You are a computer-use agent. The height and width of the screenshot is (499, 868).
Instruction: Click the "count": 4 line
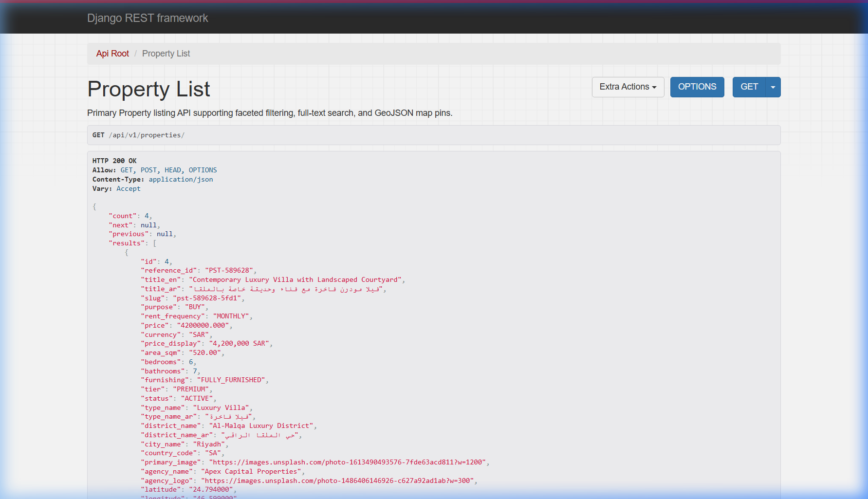[130, 216]
